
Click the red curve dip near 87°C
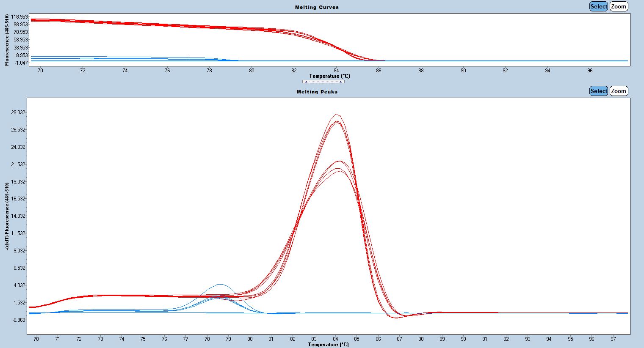click(x=396, y=318)
